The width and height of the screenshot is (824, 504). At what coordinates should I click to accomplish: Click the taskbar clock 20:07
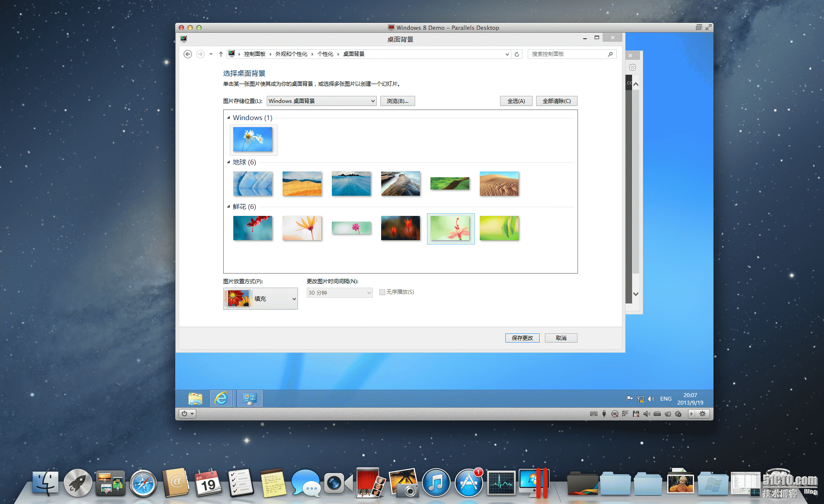tap(690, 399)
